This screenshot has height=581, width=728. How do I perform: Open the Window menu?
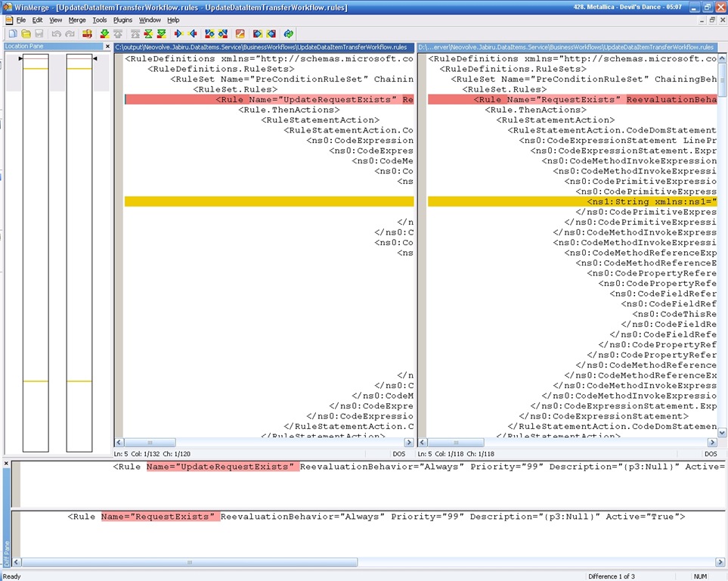pyautogui.click(x=150, y=20)
